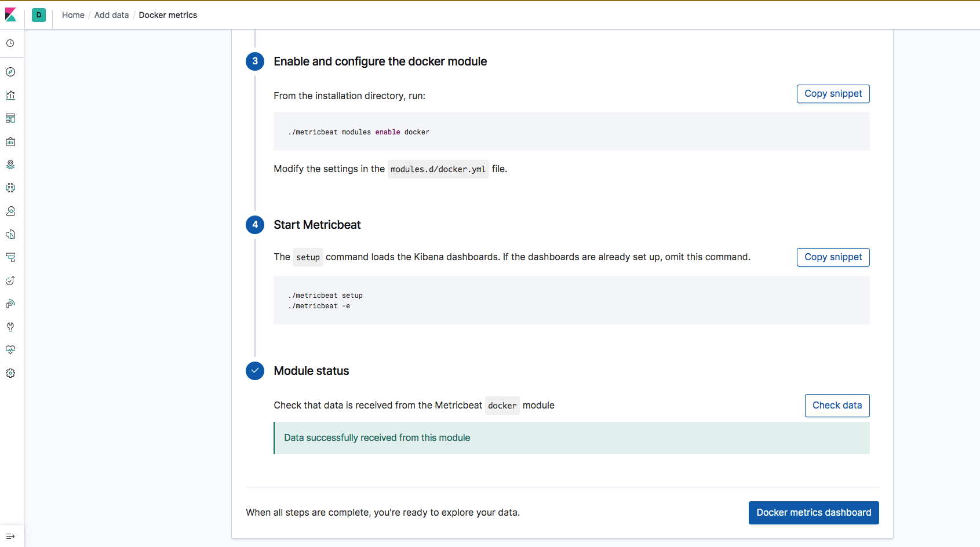The image size is (980, 547).
Task: Click the D space avatar in the header
Action: pos(39,15)
